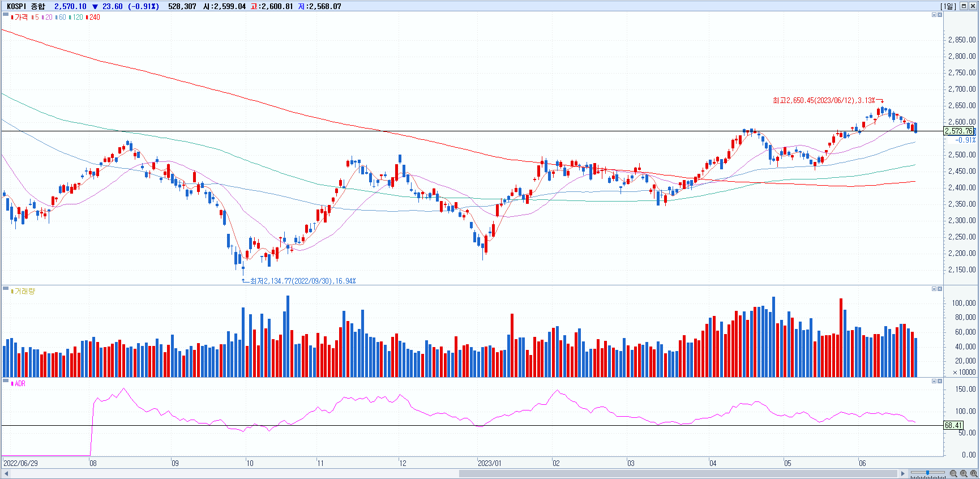Screen dimensions: 980x479
Task: Toggle the 60-day moving average legend
Action: (x=61, y=18)
